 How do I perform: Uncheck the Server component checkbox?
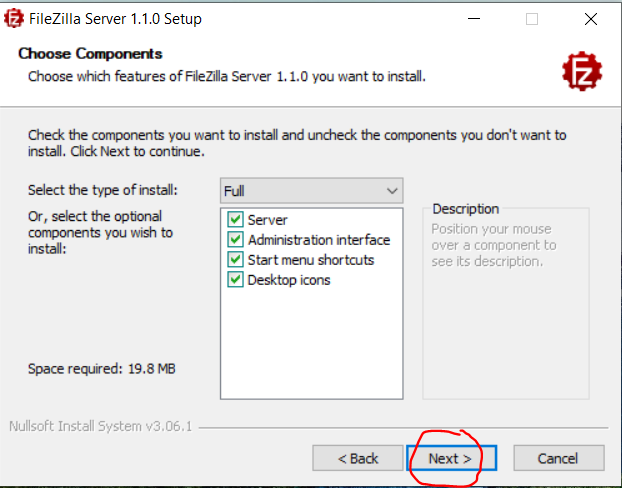pyautogui.click(x=235, y=220)
